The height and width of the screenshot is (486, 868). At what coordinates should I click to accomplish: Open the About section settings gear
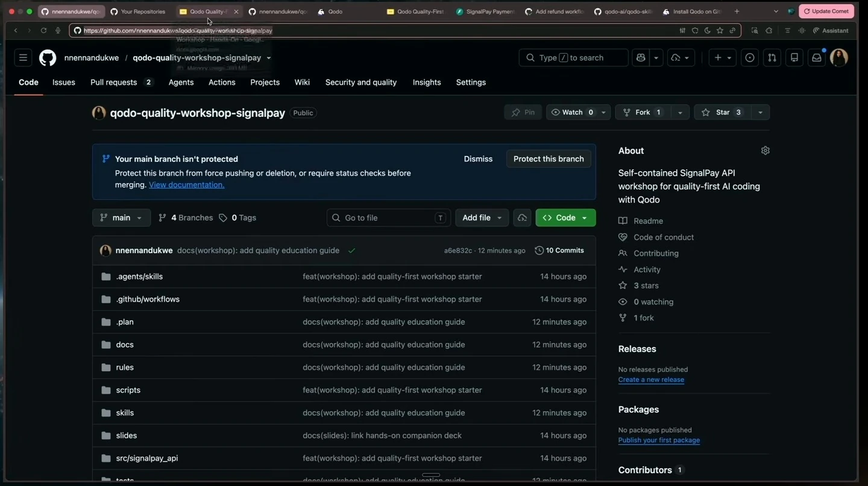coord(766,151)
